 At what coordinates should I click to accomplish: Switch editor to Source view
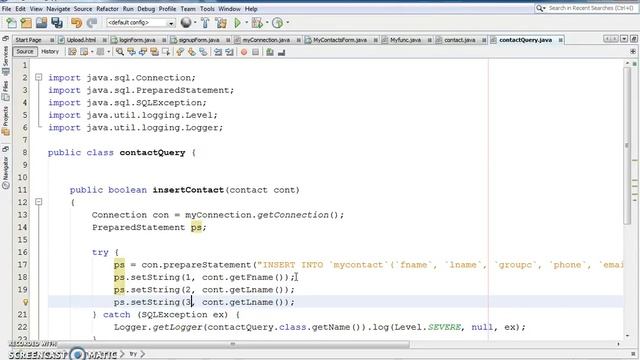point(25,51)
